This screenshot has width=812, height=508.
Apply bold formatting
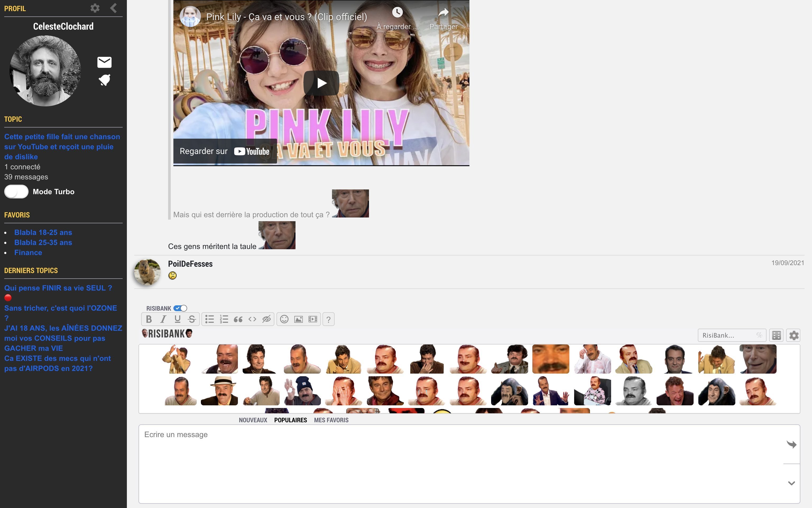point(149,319)
